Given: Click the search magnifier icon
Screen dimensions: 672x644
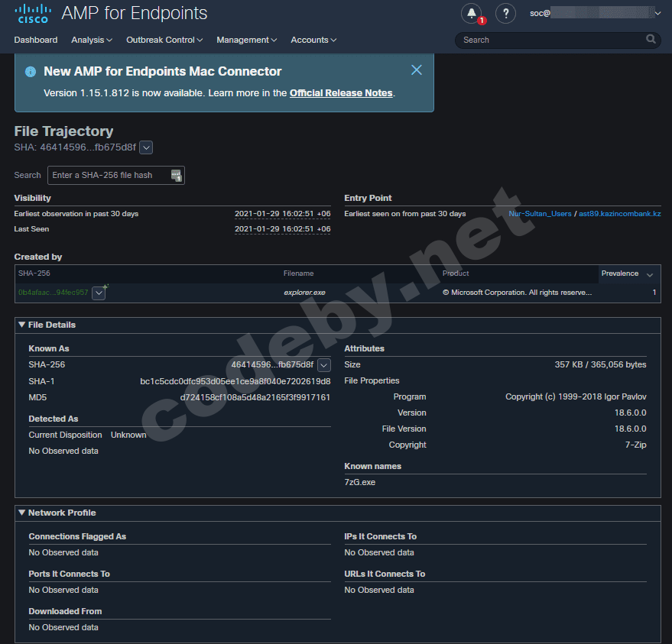Looking at the screenshot, I should [x=651, y=40].
